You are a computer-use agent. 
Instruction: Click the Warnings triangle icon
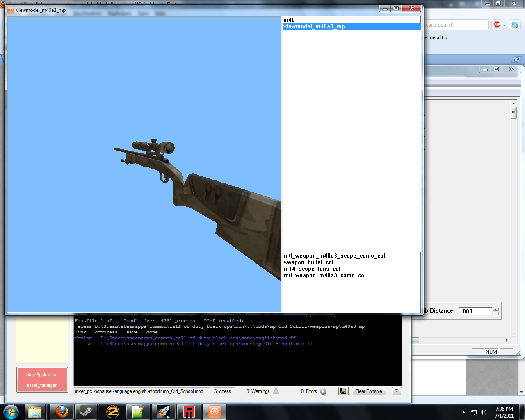coord(276,391)
